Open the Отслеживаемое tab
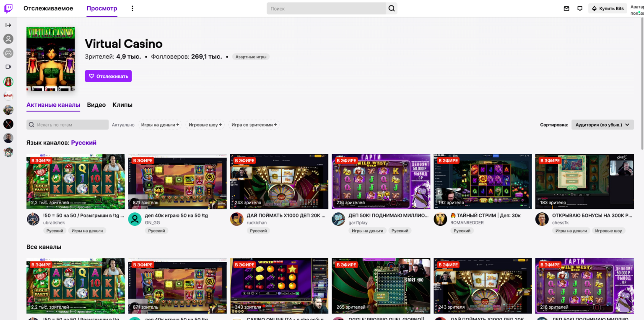Image resolution: width=644 pixels, height=320 pixels. (48, 8)
